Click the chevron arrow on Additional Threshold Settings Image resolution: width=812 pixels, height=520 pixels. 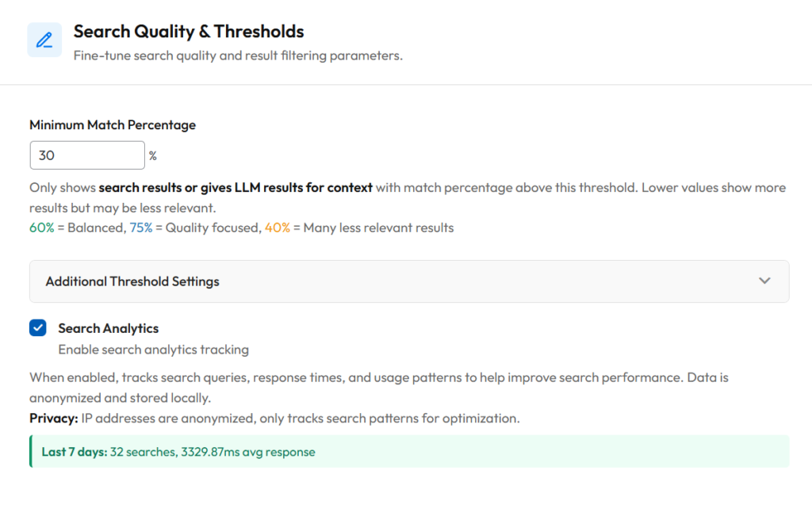764,281
